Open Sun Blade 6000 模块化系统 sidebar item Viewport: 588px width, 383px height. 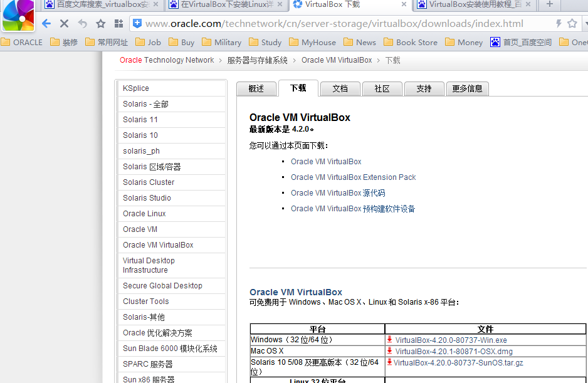pos(171,349)
